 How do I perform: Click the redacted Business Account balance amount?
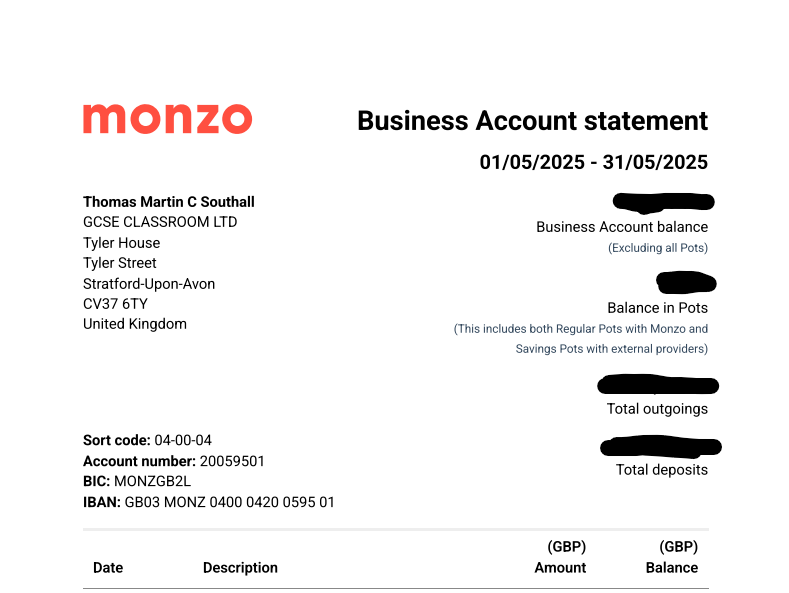tap(663, 202)
